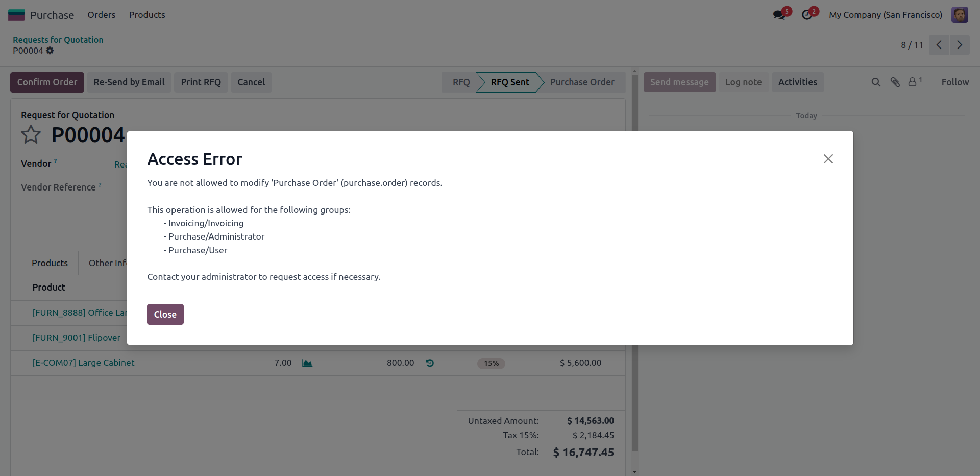The height and width of the screenshot is (476, 980).
Task: Click the price reset icon next to 800.00
Action: pyautogui.click(x=430, y=363)
